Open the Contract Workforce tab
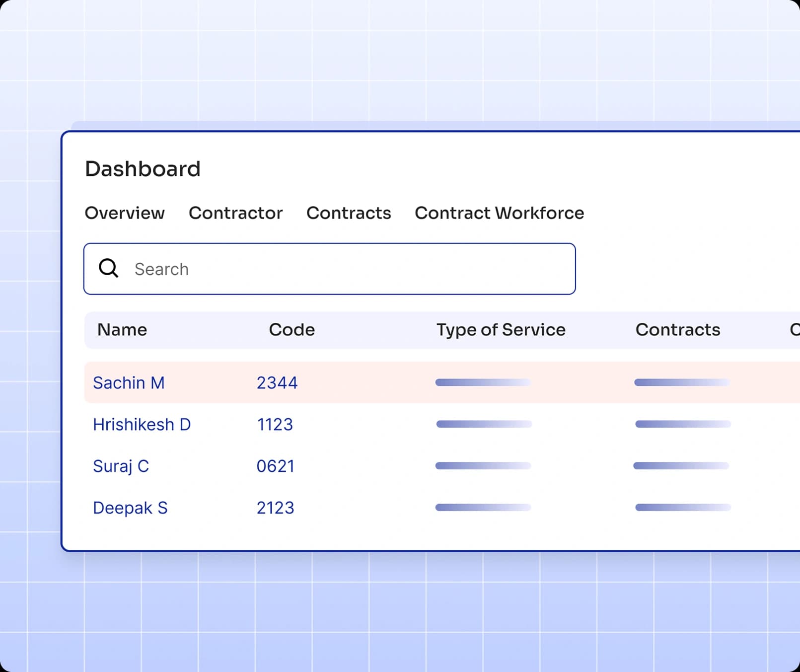800x672 pixels. pyautogui.click(x=499, y=213)
